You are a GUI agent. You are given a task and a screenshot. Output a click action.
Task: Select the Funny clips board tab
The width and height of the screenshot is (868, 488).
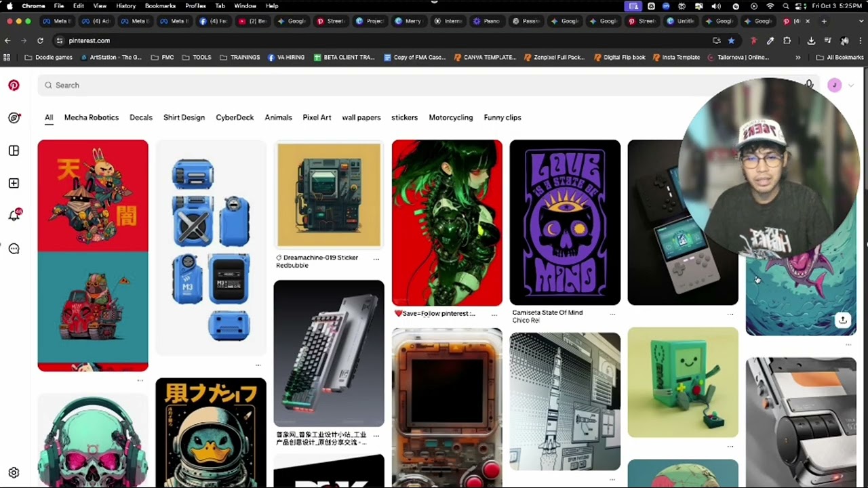pos(502,117)
